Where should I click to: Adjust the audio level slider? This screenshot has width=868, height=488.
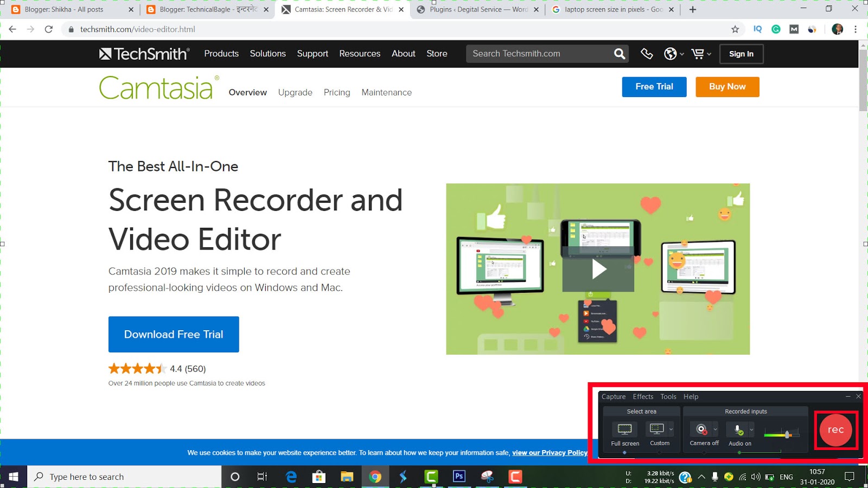[x=788, y=434]
